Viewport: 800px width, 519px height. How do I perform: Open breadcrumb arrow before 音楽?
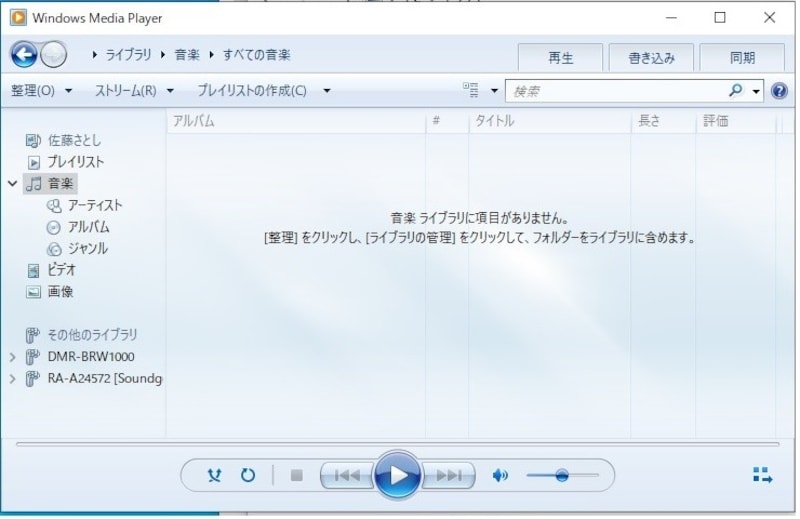click(164, 55)
